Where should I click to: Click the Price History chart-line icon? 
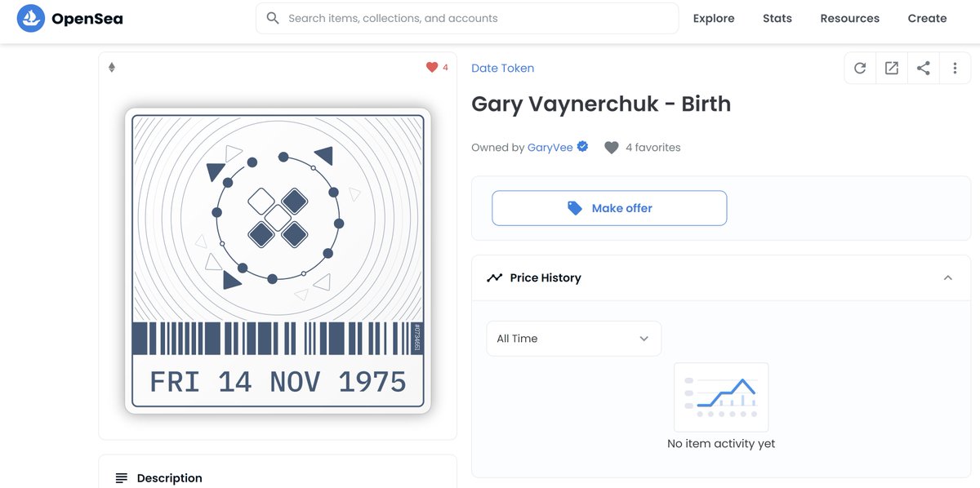coord(494,277)
